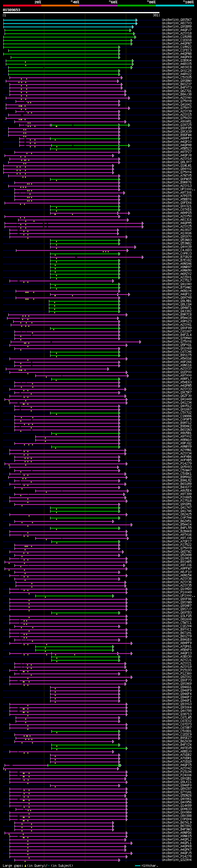197x868 pixels.
Task: Select hit label UniRef100_A9NPD6
Action: 176,833
